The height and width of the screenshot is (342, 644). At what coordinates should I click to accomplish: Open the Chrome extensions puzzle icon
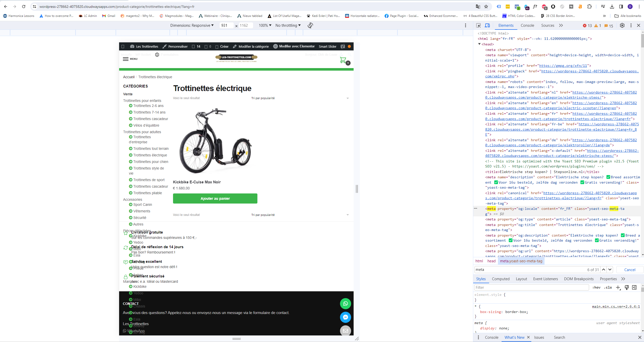(589, 7)
